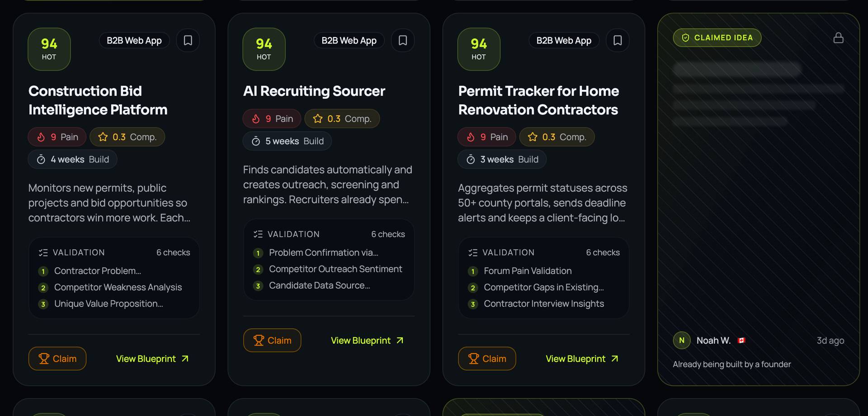Viewport: 868px width, 416px height.
Task: Toggle bookmark on the Permit Tracker card
Action: click(618, 41)
